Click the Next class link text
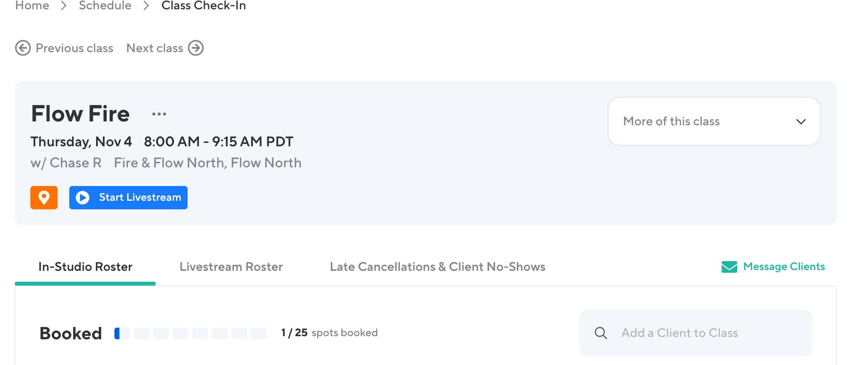Screen dimensions: 868x365 point(155,48)
